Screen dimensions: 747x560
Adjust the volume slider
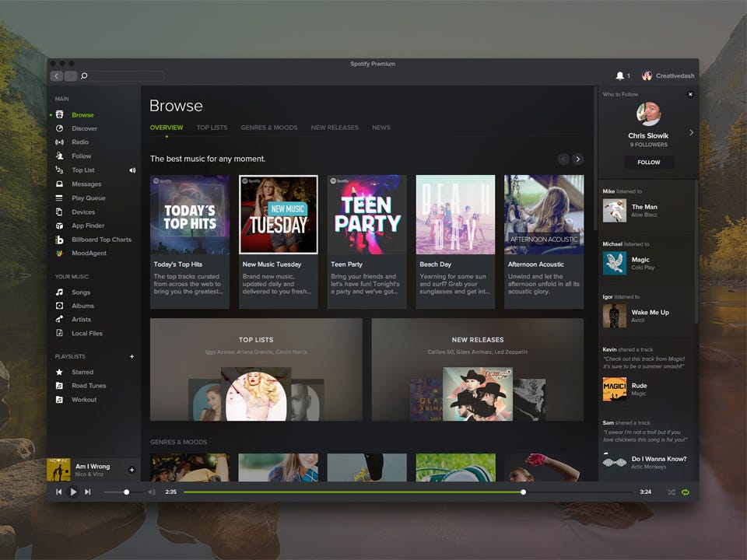(x=123, y=492)
